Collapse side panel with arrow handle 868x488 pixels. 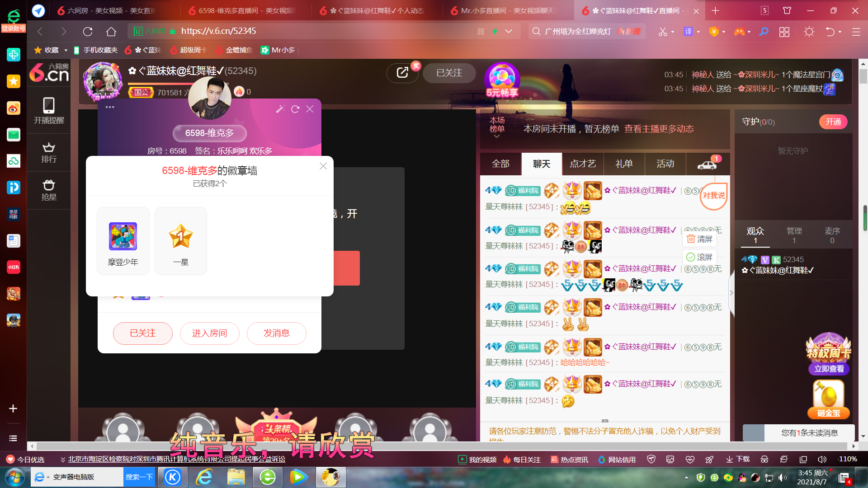[731, 293]
